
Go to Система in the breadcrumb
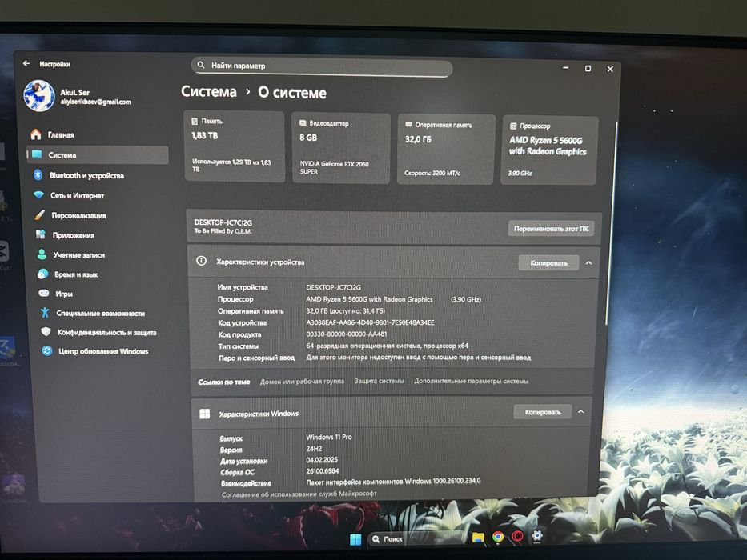[x=209, y=91]
